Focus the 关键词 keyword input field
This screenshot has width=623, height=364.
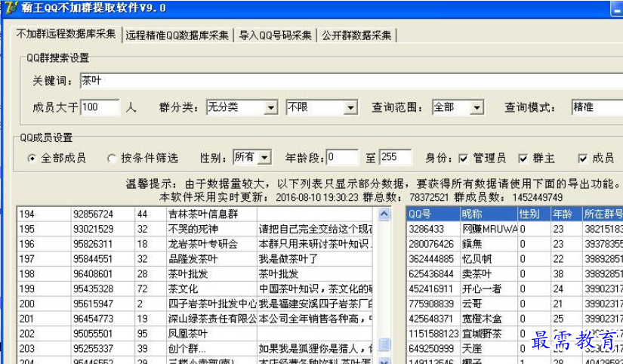[x=351, y=81]
